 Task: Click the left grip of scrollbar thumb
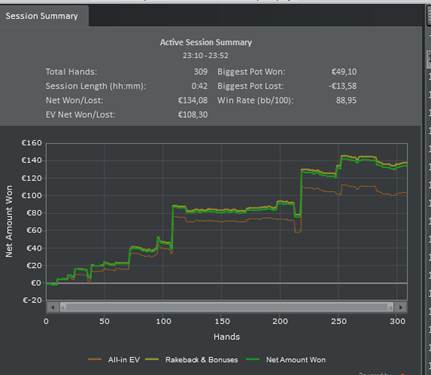63,307
